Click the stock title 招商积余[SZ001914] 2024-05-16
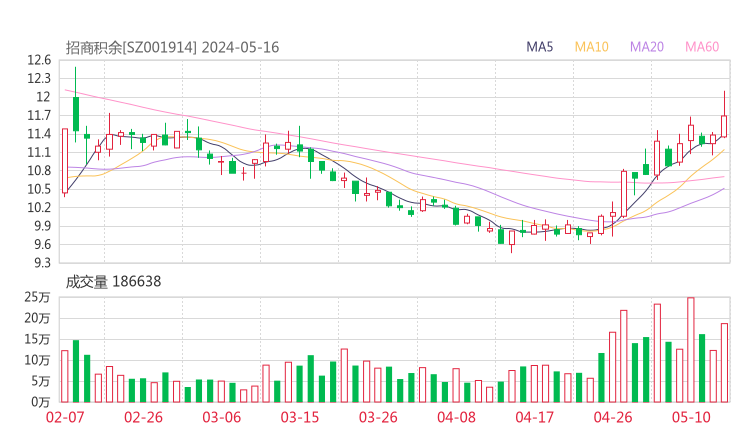This screenshot has width=740, height=440. pos(172,47)
